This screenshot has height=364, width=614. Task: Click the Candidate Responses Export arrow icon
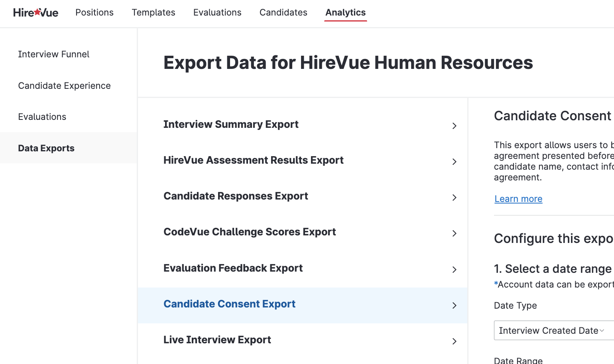[x=454, y=198]
